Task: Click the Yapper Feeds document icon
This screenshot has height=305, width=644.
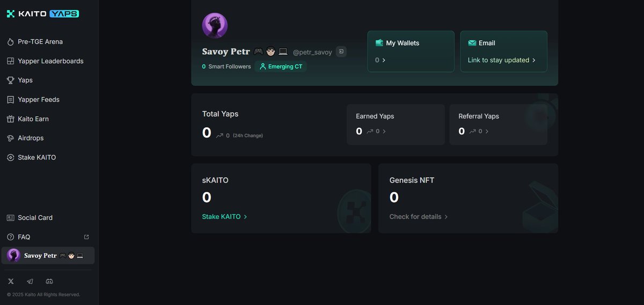Action: (10, 100)
